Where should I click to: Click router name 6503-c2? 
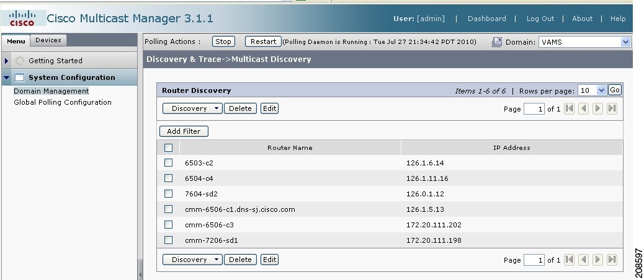(x=199, y=163)
